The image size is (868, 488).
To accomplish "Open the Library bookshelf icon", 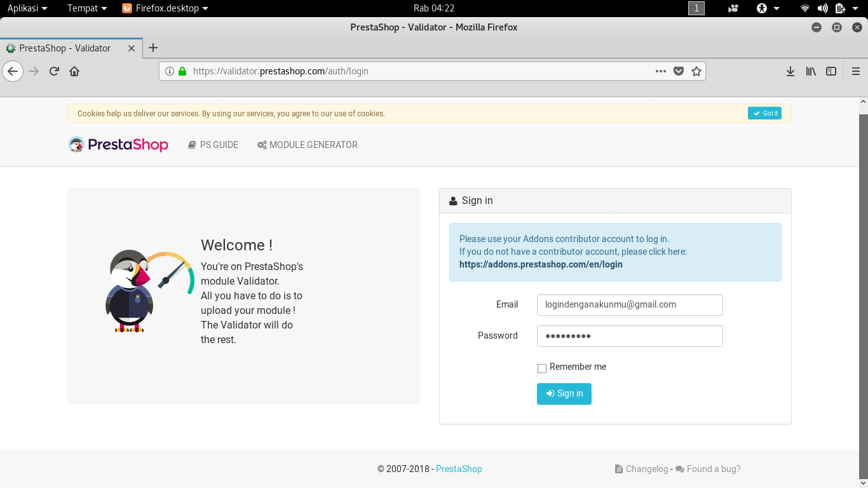I will click(811, 71).
